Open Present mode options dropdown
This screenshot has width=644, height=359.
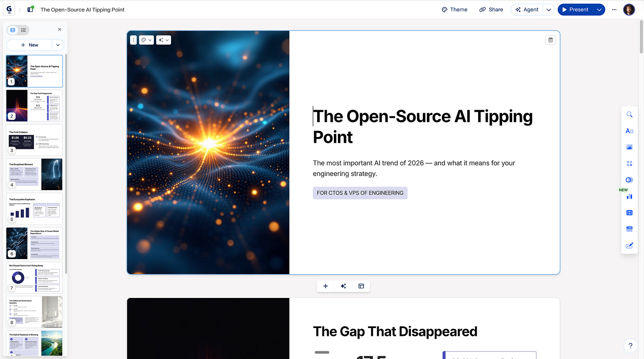coord(599,9)
